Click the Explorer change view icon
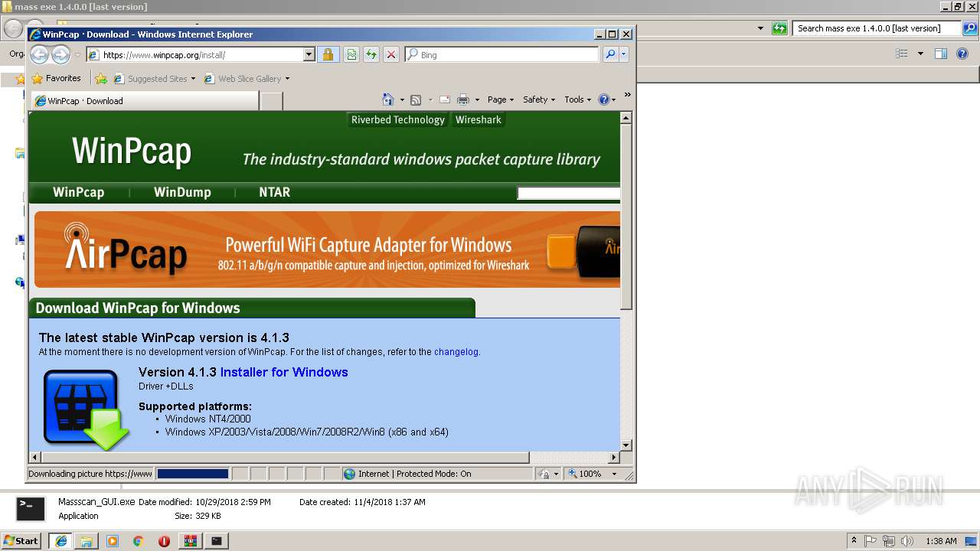Screen dimensions: 980x551 [902, 54]
